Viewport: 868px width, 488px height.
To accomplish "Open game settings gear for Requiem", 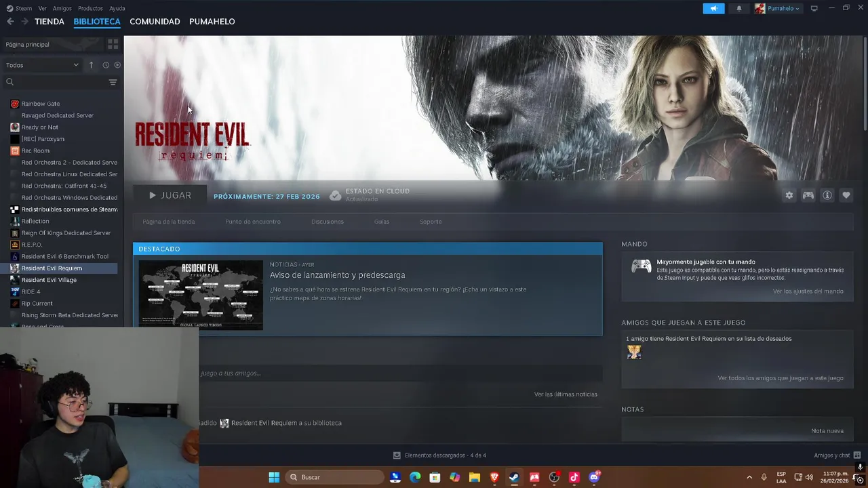I will 789,195.
